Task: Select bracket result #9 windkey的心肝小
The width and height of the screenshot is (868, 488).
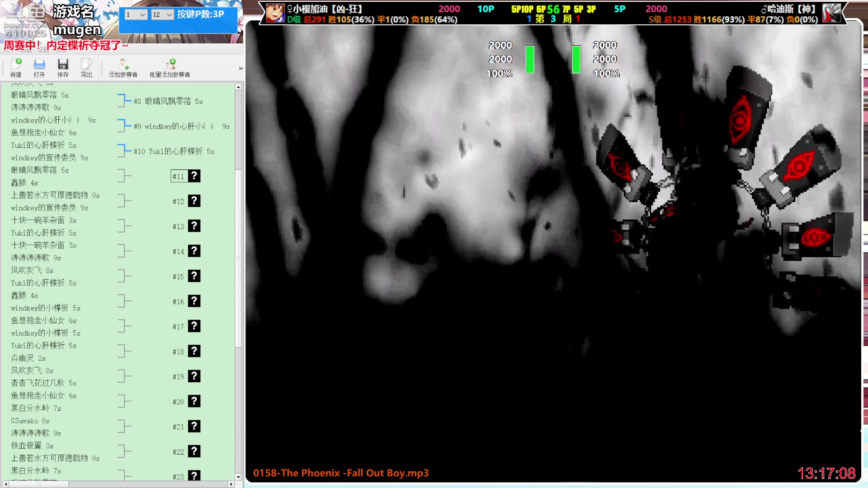Action: (x=181, y=127)
